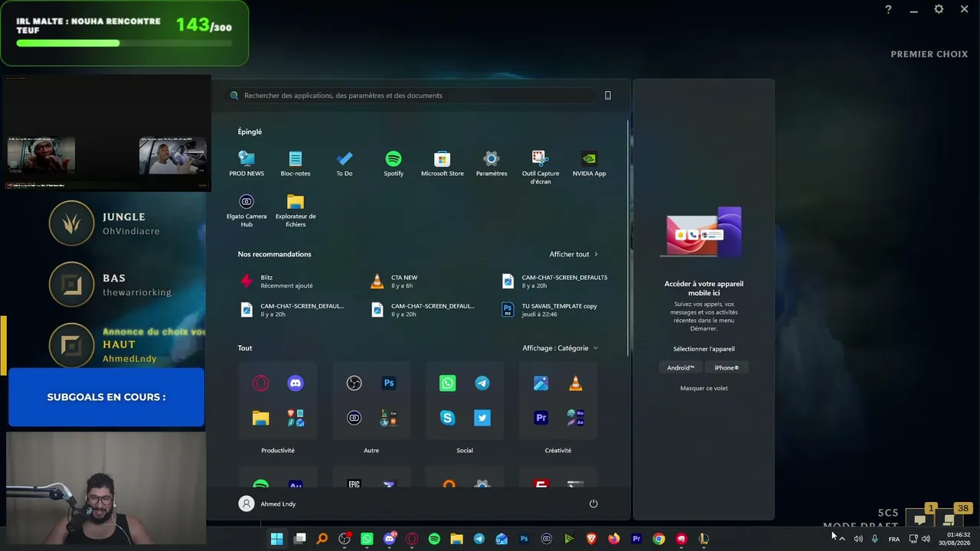Switch to League of Legends taskbar icon

[704, 539]
